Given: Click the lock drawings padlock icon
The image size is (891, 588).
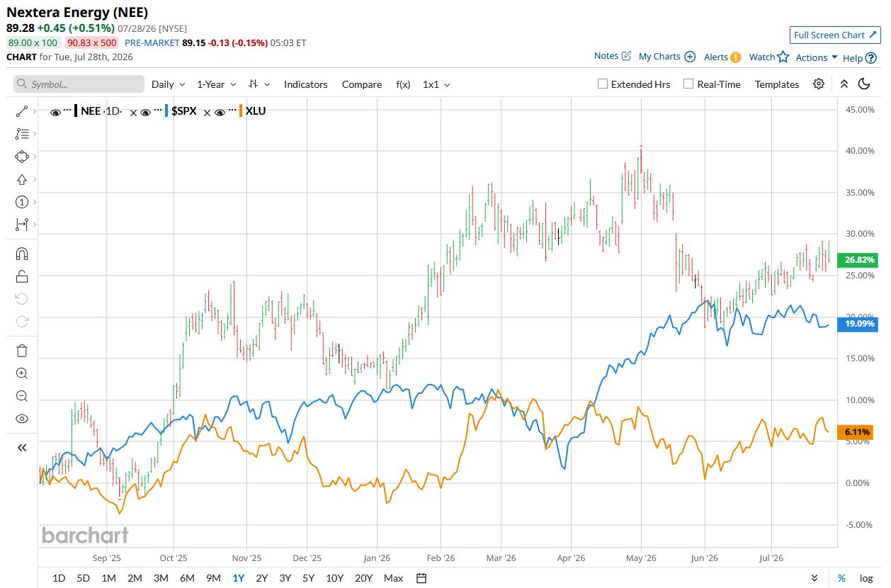Looking at the screenshot, I should point(22,276).
